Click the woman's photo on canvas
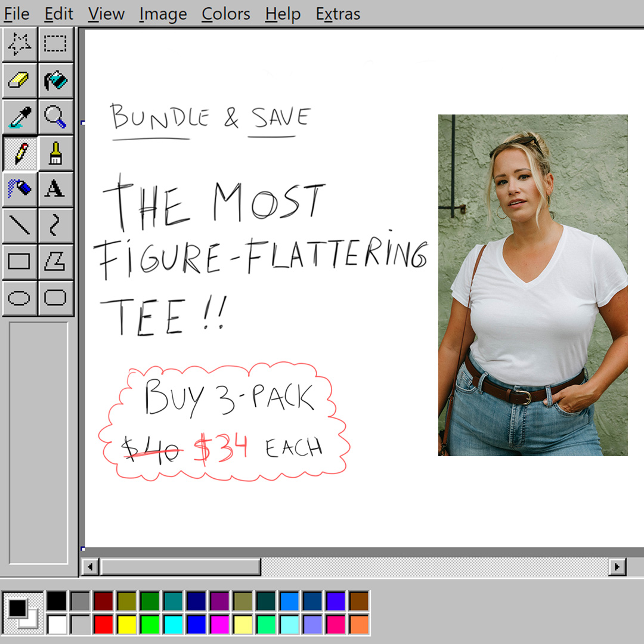Viewport: 644px width, 644px height. 532,285
